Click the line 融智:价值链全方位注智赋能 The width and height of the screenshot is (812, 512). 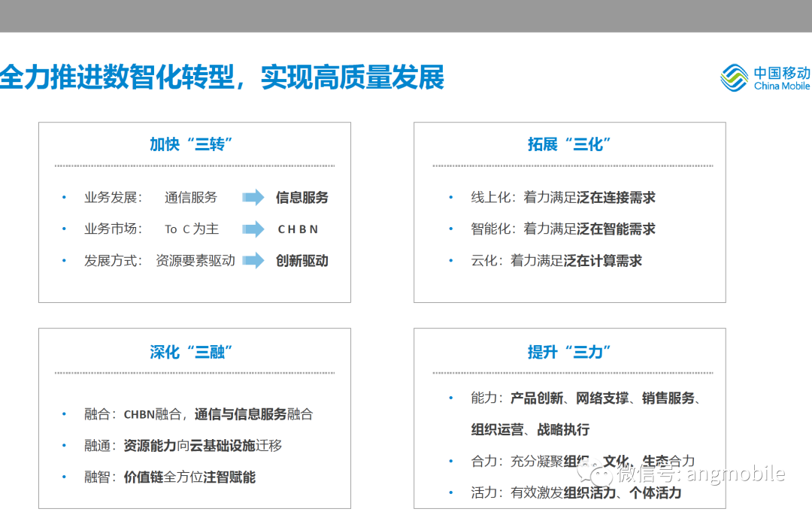coord(170,477)
